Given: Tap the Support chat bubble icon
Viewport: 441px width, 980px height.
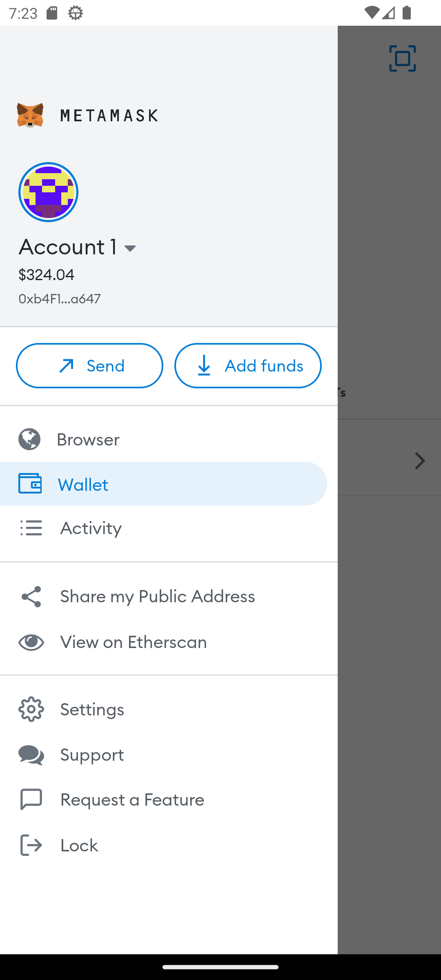Looking at the screenshot, I should click(x=31, y=755).
